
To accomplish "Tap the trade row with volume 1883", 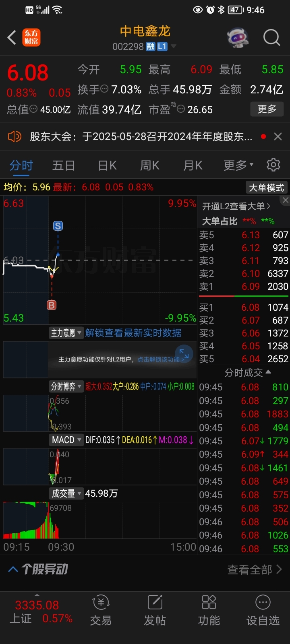I will pyautogui.click(x=244, y=414).
